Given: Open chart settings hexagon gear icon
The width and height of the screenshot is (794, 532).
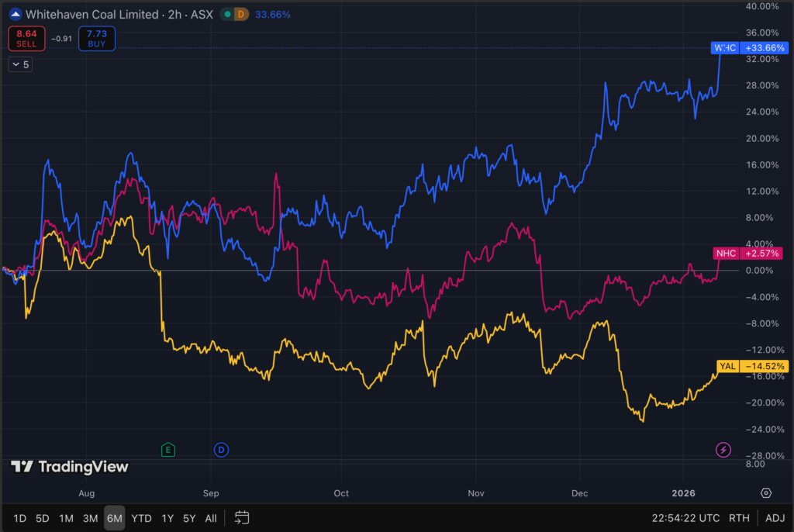Looking at the screenshot, I should [x=766, y=493].
